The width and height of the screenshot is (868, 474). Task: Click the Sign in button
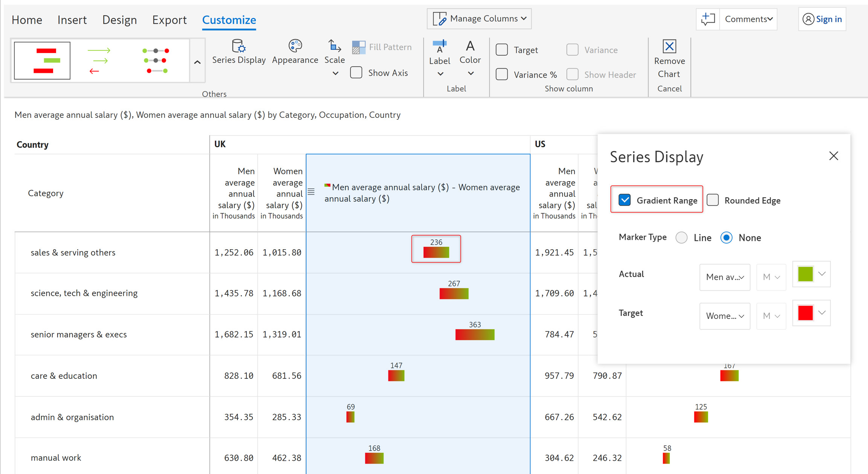pyautogui.click(x=822, y=19)
